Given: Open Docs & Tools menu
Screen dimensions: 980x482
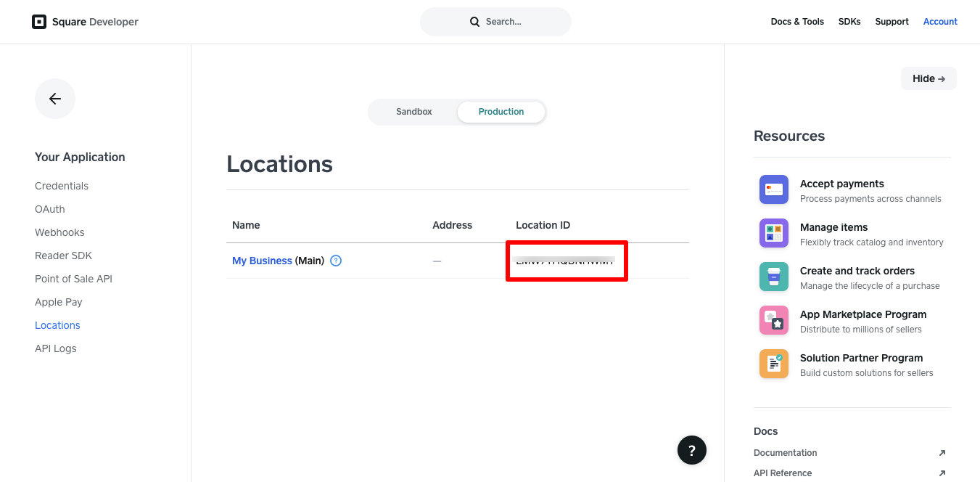Looking at the screenshot, I should coord(797,22).
